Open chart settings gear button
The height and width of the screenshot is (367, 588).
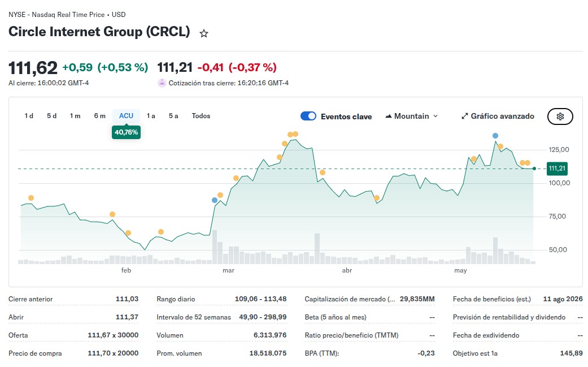point(560,116)
